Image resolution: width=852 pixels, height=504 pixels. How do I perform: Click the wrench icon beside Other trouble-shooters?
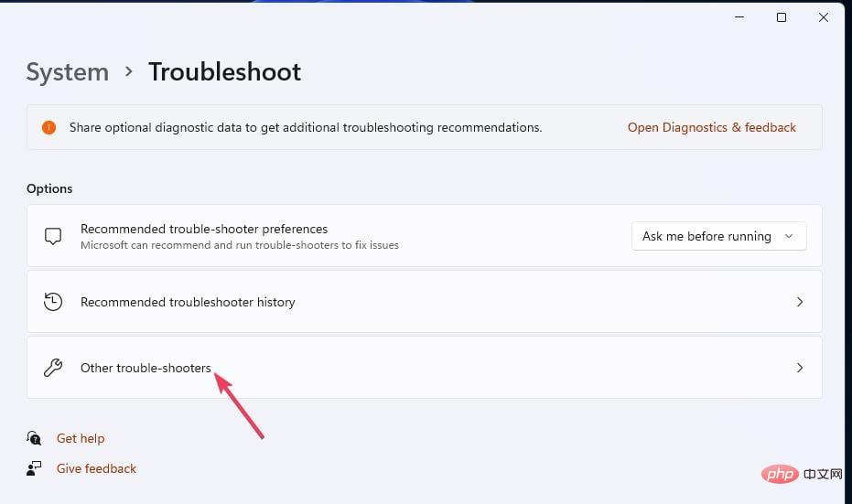click(x=53, y=368)
